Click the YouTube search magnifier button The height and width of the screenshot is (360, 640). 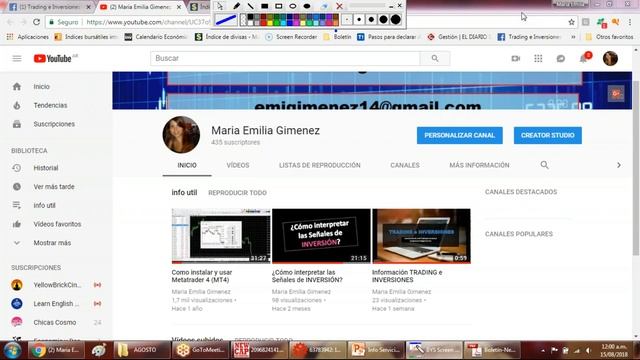pyautogui.click(x=435, y=58)
